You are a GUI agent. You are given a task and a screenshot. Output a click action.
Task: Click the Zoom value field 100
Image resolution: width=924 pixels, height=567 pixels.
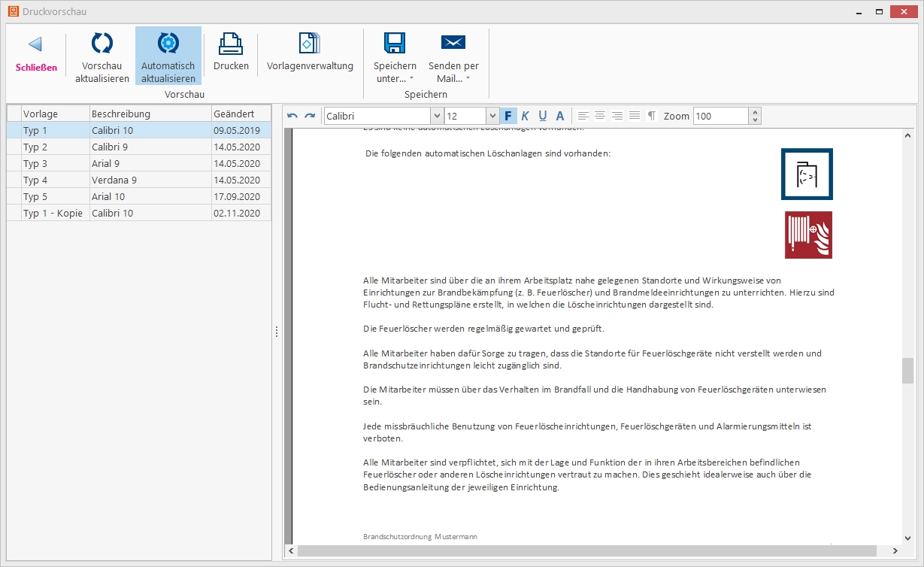click(721, 116)
